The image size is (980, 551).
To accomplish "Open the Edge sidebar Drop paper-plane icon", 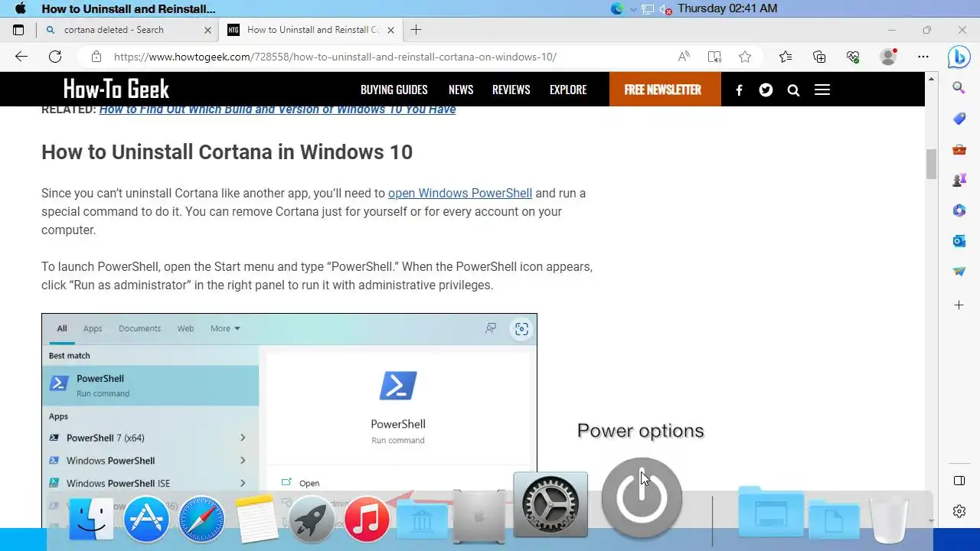I will pos(959,272).
